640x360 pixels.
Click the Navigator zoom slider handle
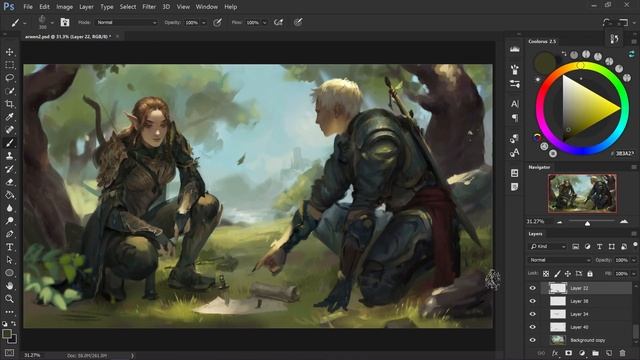coord(587,223)
